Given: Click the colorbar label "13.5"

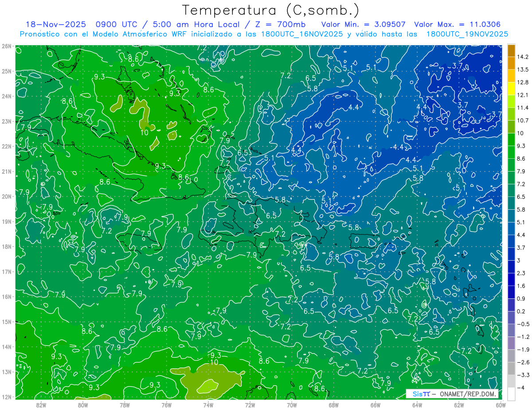Looking at the screenshot, I should click(x=522, y=69).
